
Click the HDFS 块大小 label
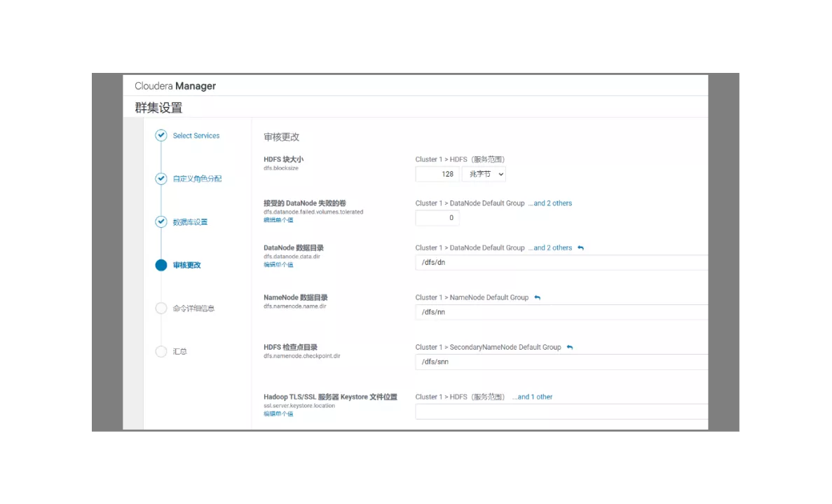click(283, 159)
